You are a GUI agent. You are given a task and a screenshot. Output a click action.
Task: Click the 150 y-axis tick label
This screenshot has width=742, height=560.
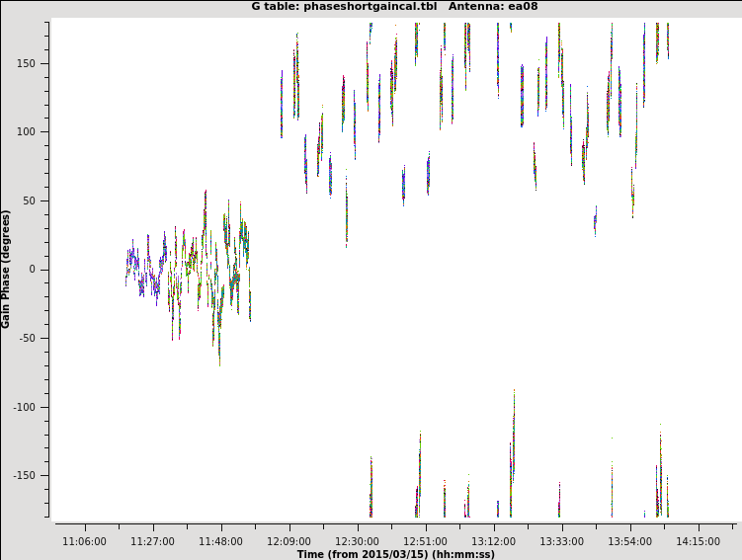point(37,63)
